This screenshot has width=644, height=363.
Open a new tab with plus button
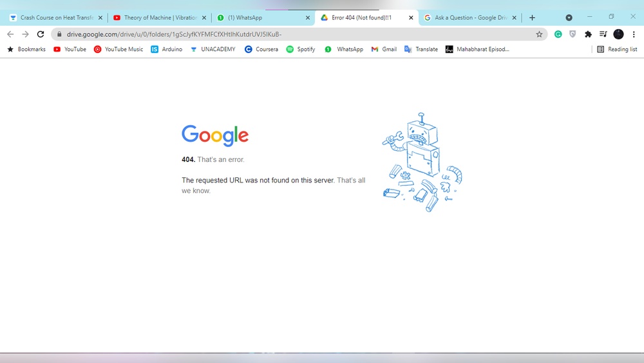(532, 17)
